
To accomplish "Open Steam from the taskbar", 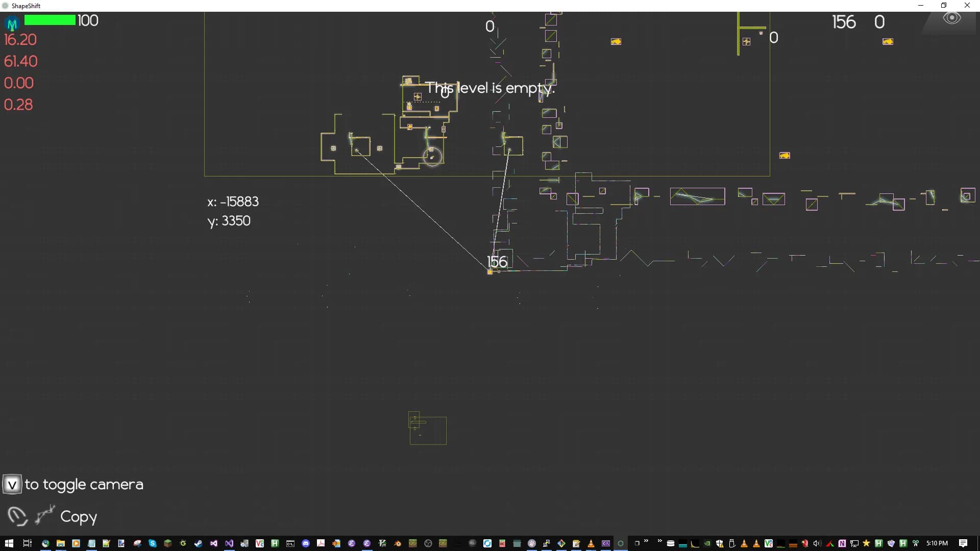I will (198, 543).
